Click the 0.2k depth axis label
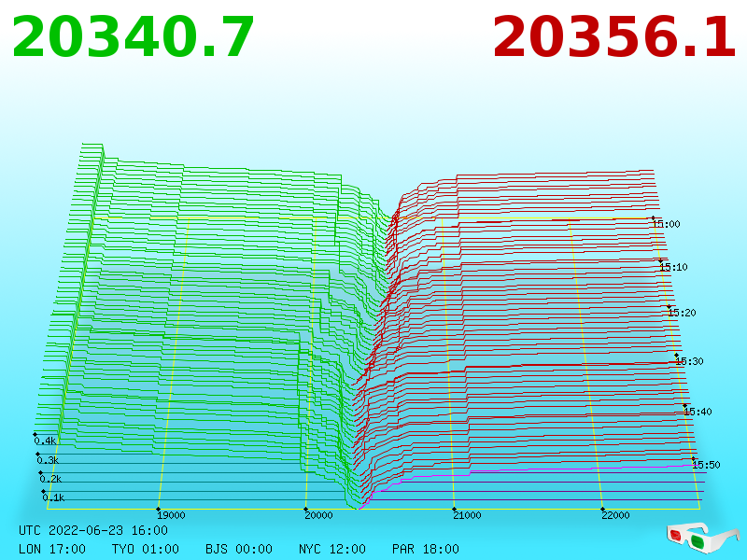 pyautogui.click(x=50, y=479)
